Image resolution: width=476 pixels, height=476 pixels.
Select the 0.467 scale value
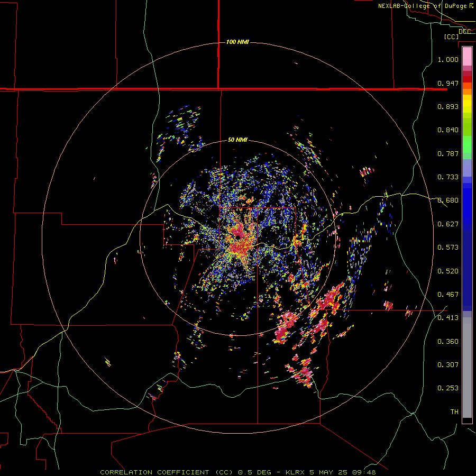click(448, 295)
